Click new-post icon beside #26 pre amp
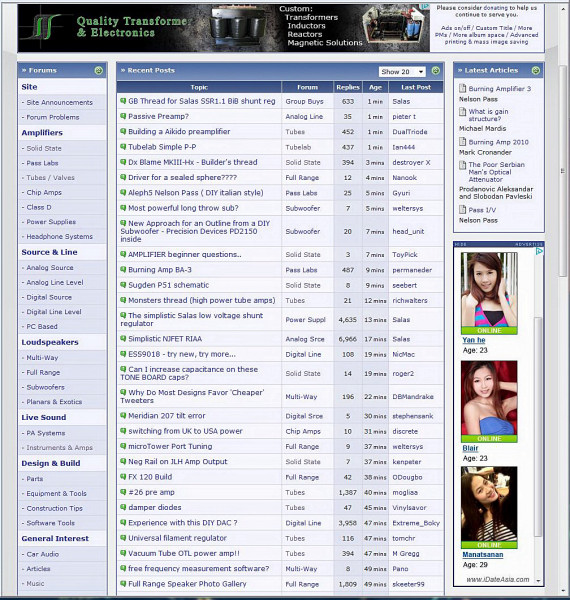Viewport: 570px width, 600px height. click(123, 492)
